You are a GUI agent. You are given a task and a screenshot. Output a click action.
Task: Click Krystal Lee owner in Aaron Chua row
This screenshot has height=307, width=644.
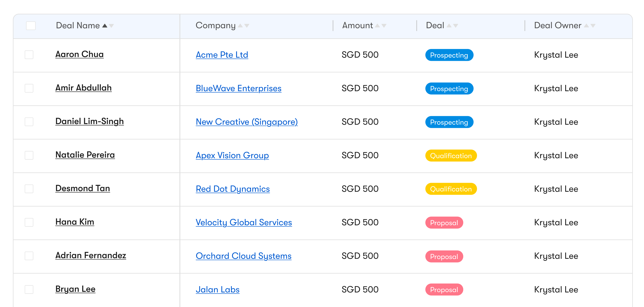pos(556,55)
